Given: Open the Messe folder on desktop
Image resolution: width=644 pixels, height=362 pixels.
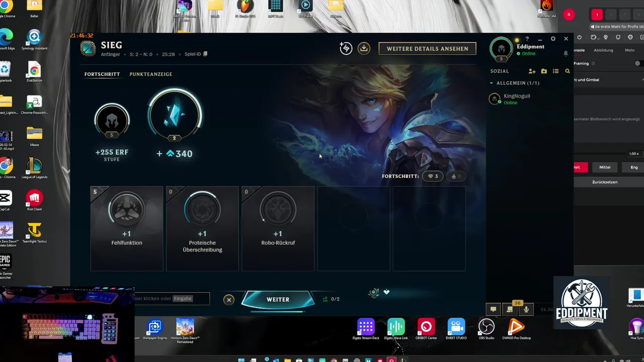Looking at the screenshot, I should pos(34,136).
